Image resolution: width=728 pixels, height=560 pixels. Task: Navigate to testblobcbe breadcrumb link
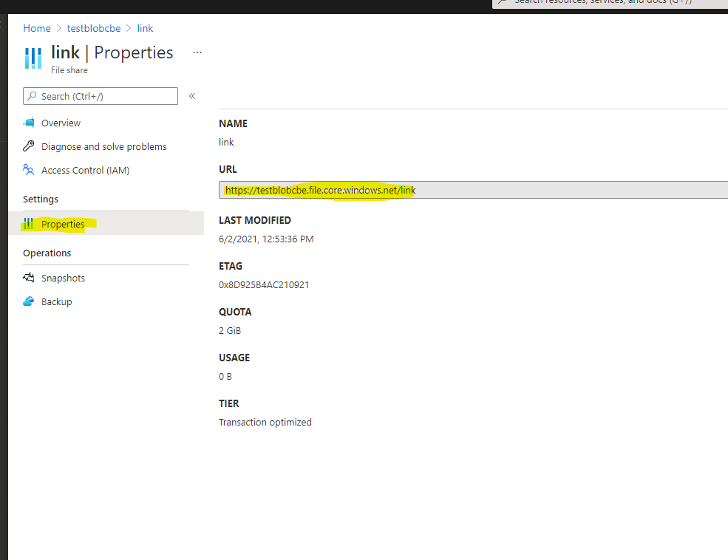click(x=94, y=28)
